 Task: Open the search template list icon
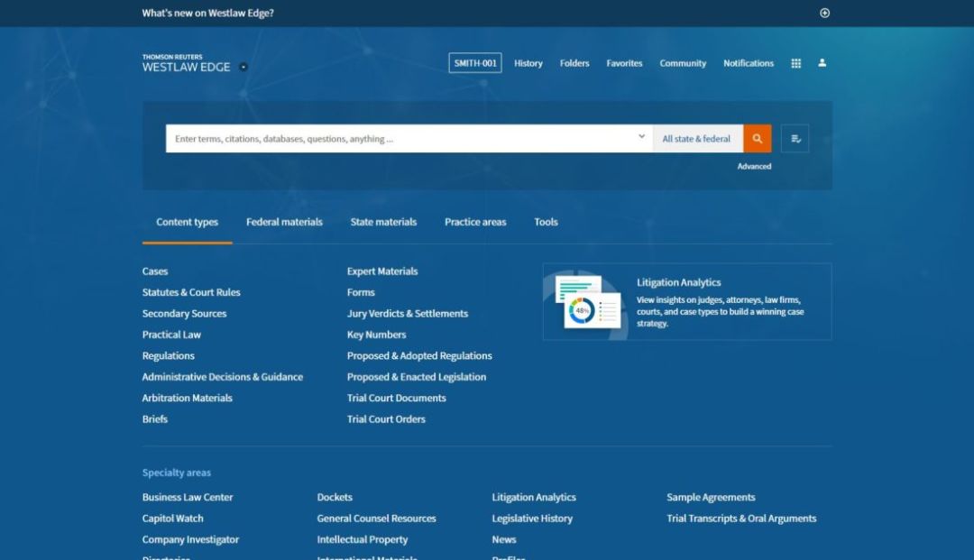tap(795, 139)
